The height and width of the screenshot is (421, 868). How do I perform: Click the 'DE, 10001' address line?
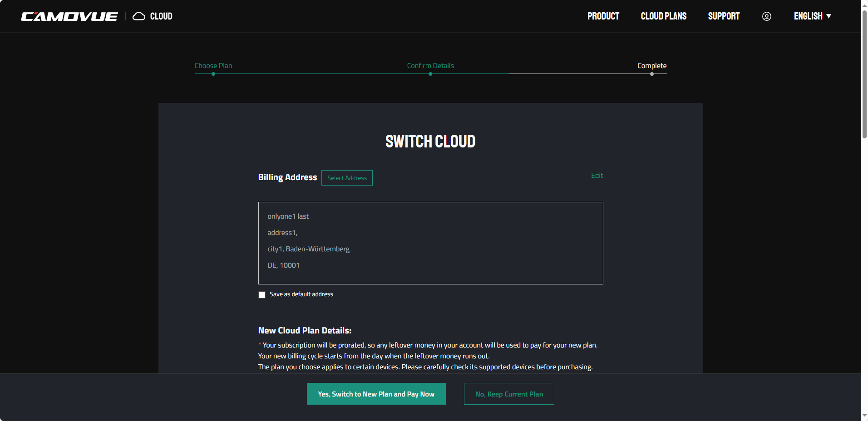click(x=283, y=265)
